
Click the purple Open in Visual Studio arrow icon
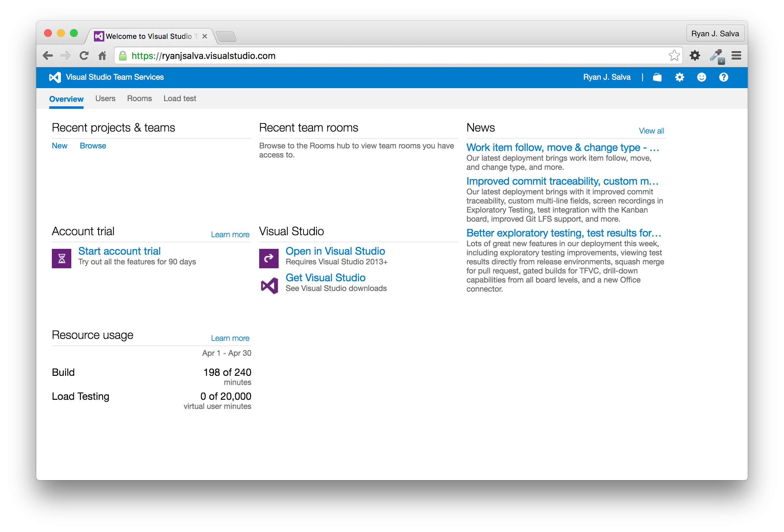click(x=269, y=259)
